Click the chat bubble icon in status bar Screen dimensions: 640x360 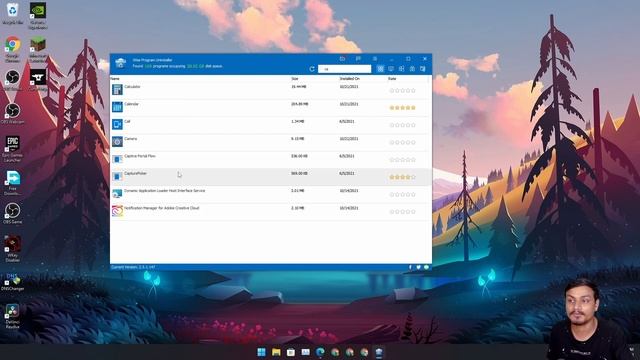click(x=426, y=267)
